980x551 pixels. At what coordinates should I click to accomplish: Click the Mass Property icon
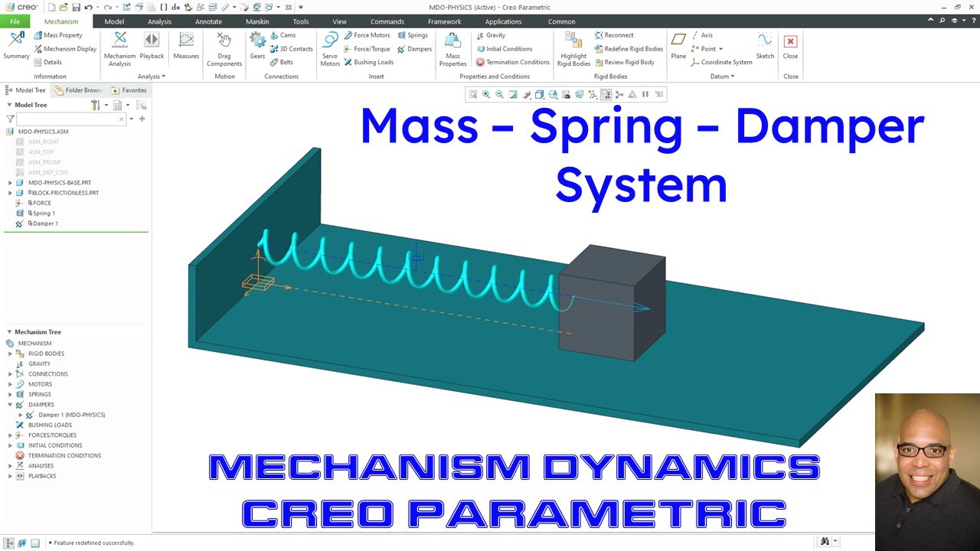point(38,35)
